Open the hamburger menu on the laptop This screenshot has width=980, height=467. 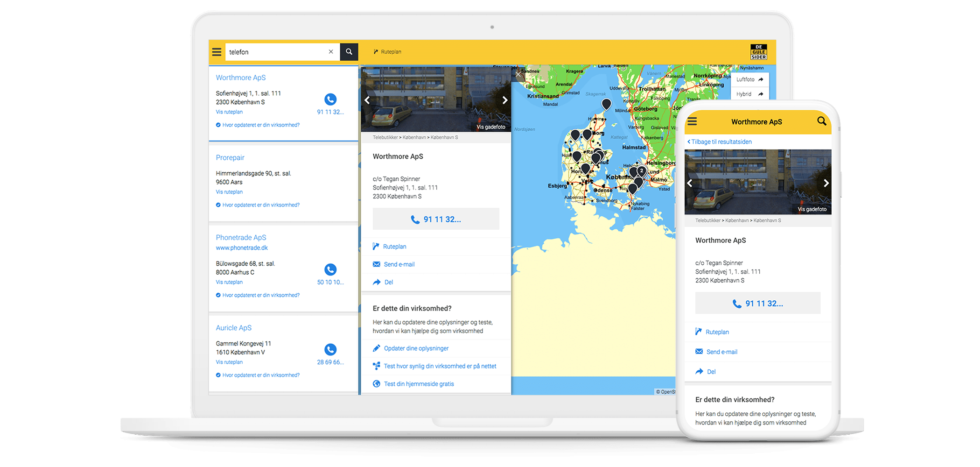217,52
